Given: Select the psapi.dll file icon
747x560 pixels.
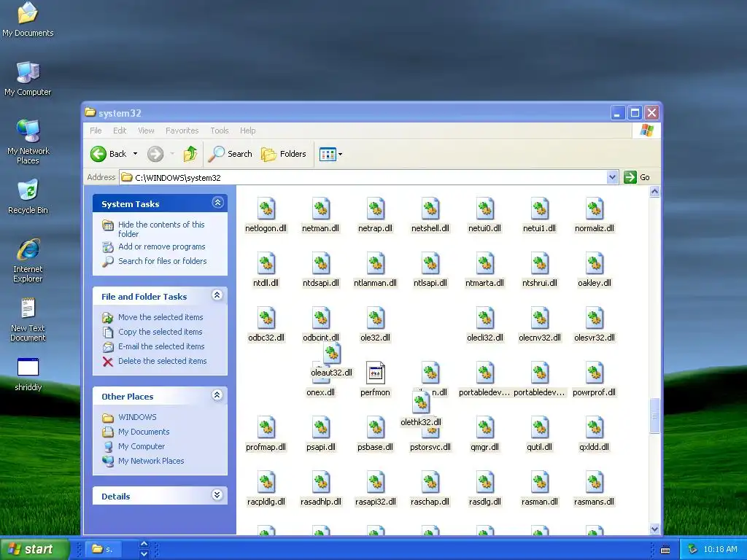Looking at the screenshot, I should (321, 429).
